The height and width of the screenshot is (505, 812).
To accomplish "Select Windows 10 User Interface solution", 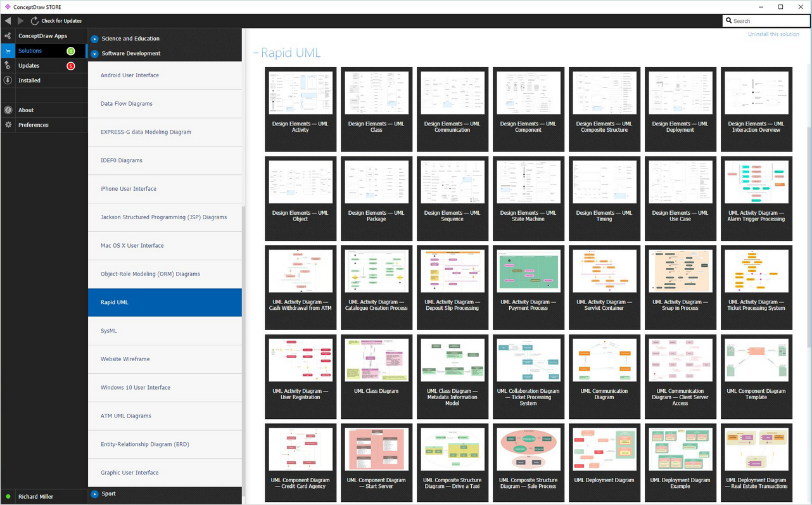I will click(x=165, y=388).
